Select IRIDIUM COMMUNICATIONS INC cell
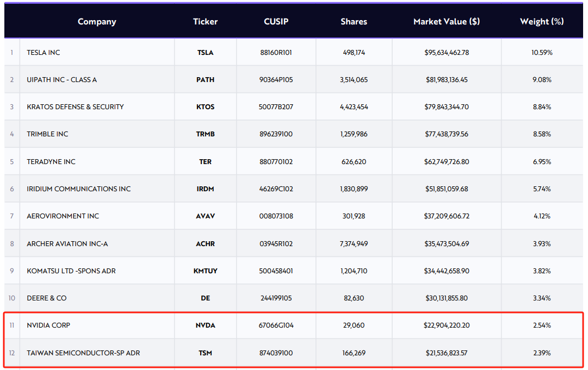Viewport: 588px width, 370px height. 79,189
